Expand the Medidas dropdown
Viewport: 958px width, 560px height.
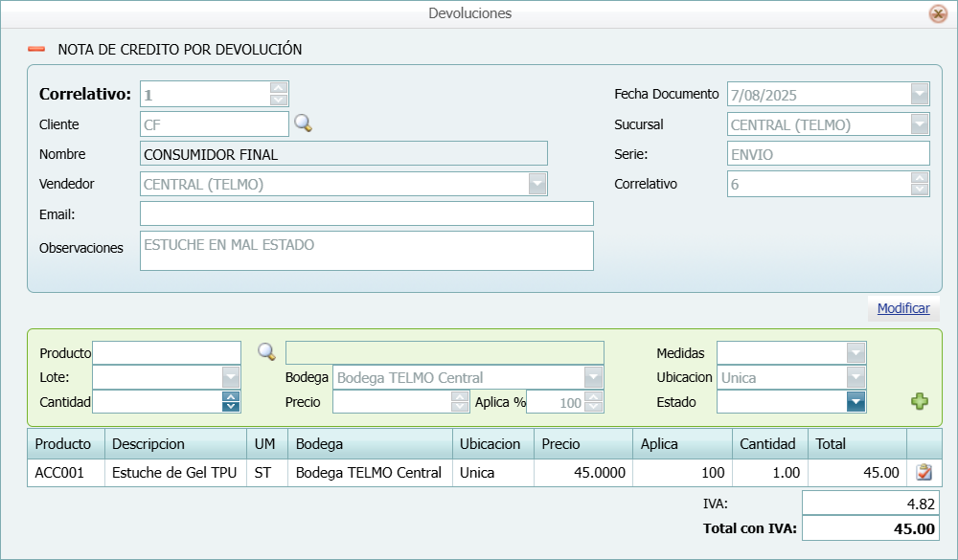[x=855, y=352]
